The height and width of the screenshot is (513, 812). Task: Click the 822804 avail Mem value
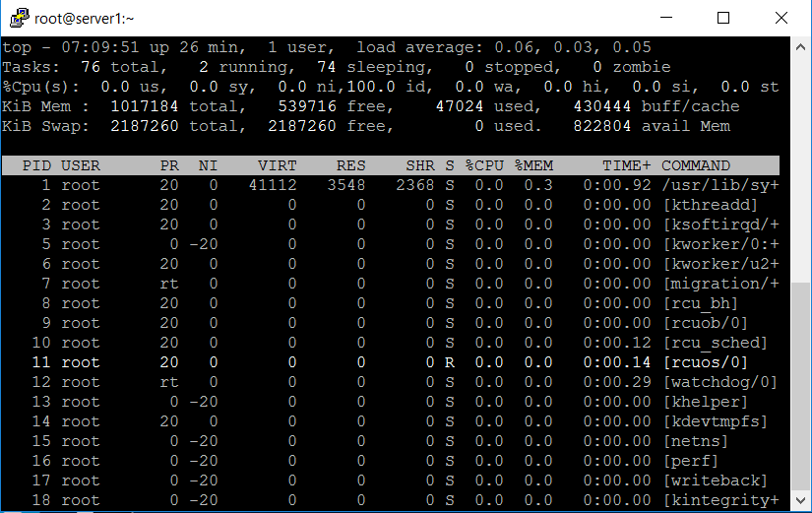pos(602,126)
